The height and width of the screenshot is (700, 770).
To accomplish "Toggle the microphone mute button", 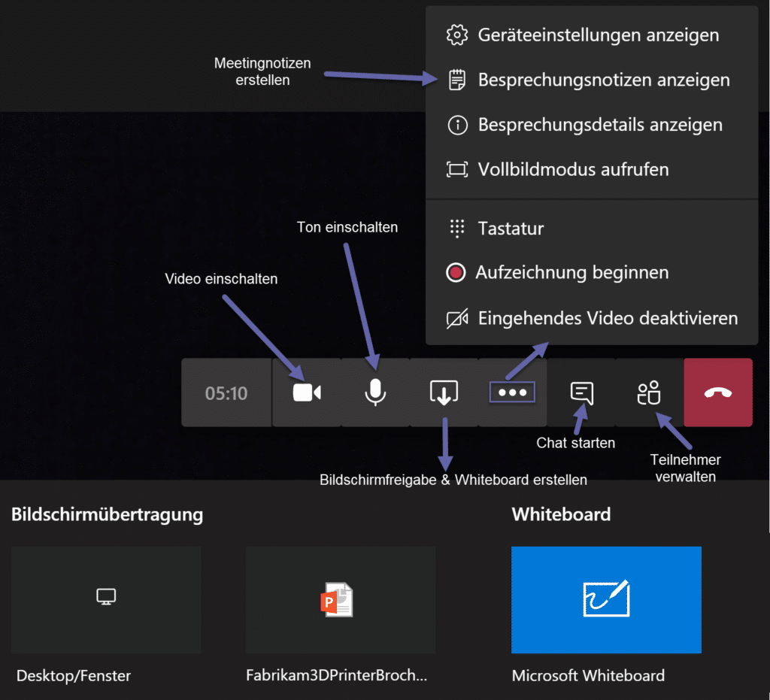I will [375, 392].
